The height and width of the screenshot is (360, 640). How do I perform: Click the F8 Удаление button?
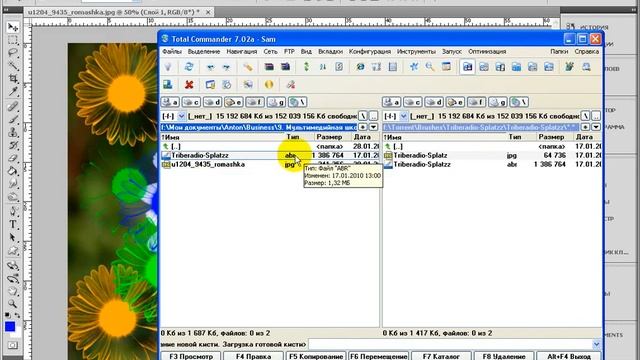504,356
